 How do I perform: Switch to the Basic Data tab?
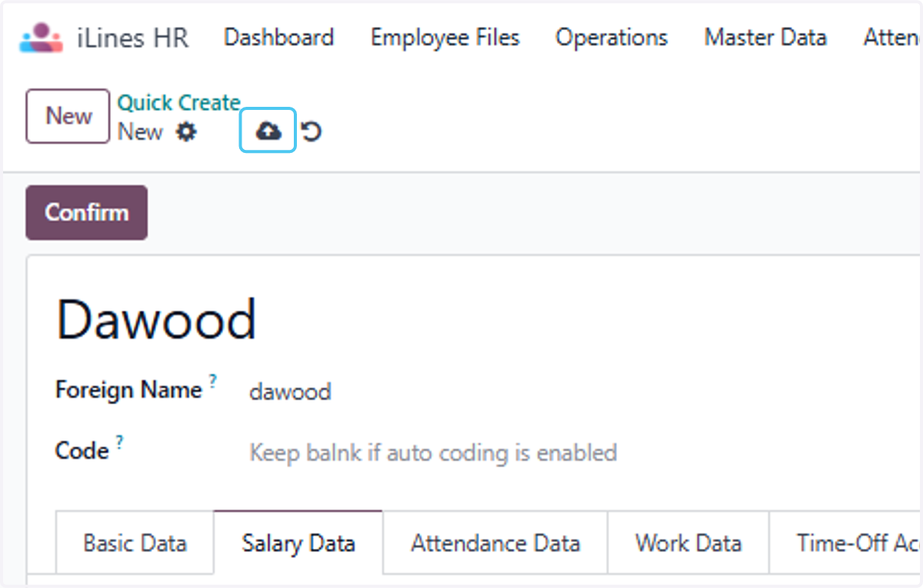click(135, 543)
